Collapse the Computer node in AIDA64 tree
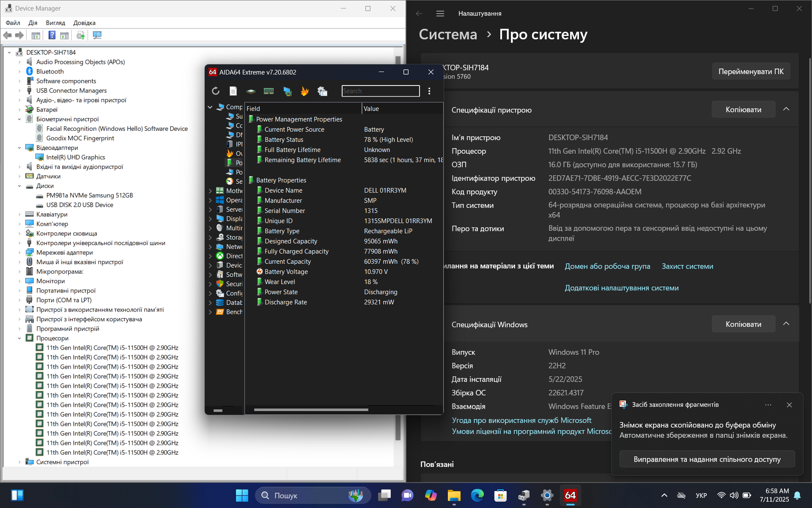 pyautogui.click(x=210, y=107)
